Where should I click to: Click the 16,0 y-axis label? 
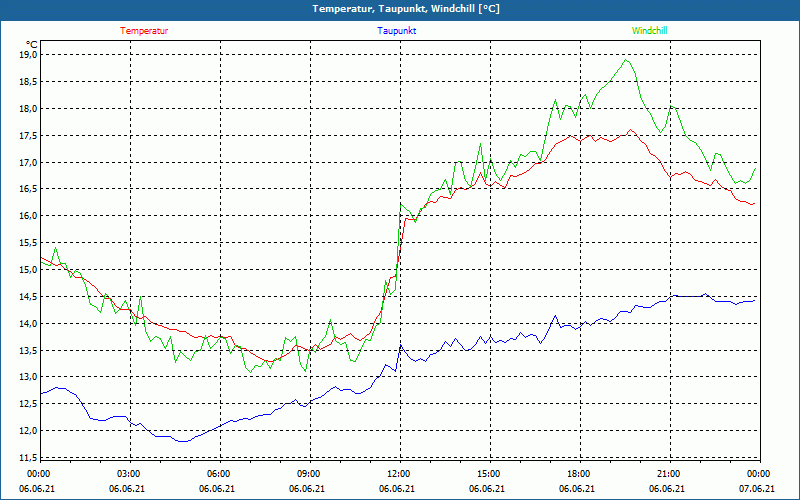point(29,216)
